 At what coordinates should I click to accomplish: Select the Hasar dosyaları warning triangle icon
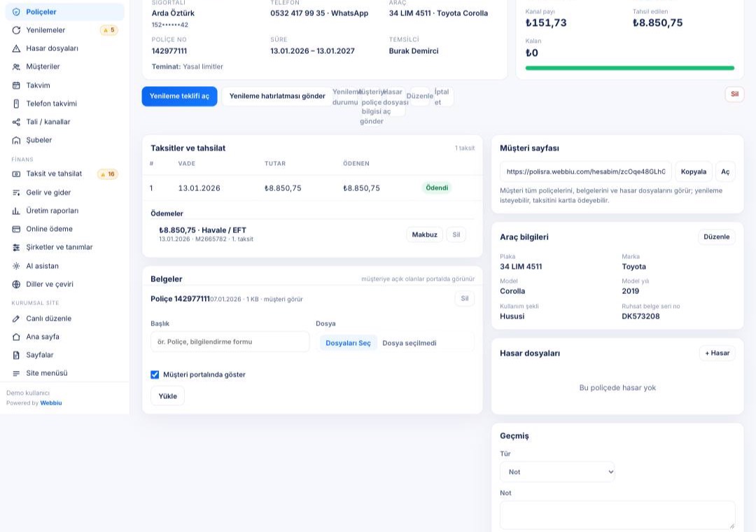16,48
